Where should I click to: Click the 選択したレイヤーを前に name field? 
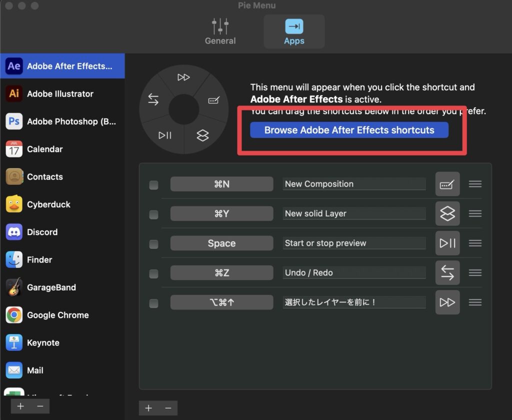point(354,302)
